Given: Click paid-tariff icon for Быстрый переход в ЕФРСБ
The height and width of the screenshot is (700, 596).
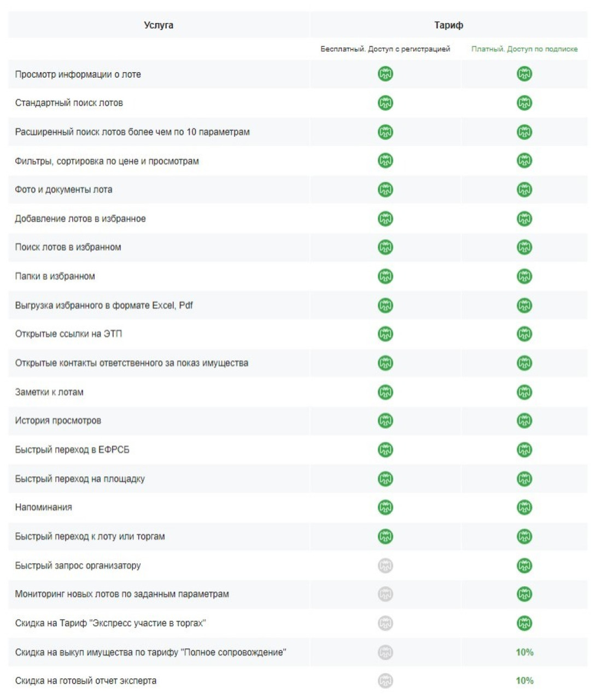Looking at the screenshot, I should point(524,450).
